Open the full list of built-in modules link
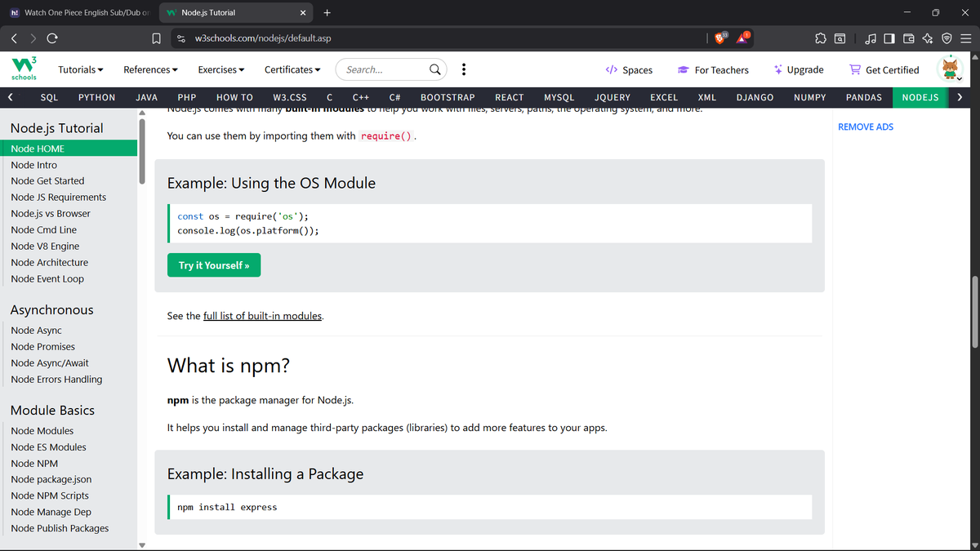The image size is (980, 551). pyautogui.click(x=262, y=315)
